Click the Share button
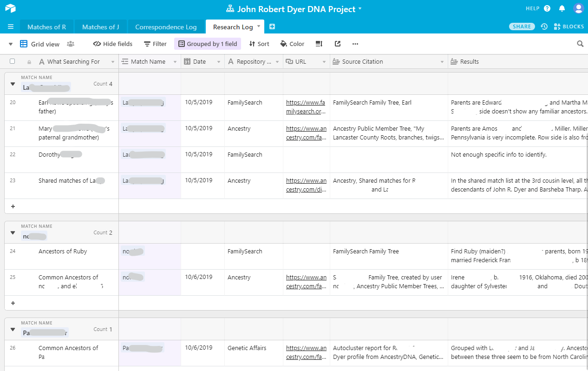The height and width of the screenshot is (371, 588). click(522, 26)
